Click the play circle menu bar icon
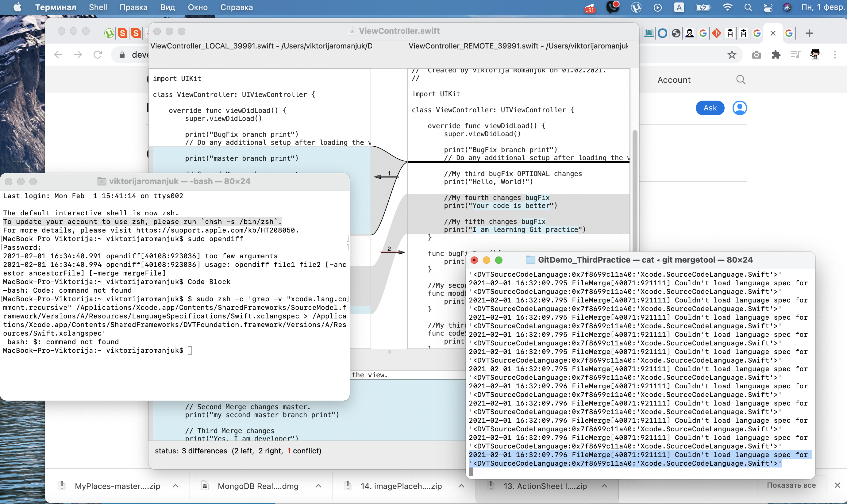 pos(657,7)
